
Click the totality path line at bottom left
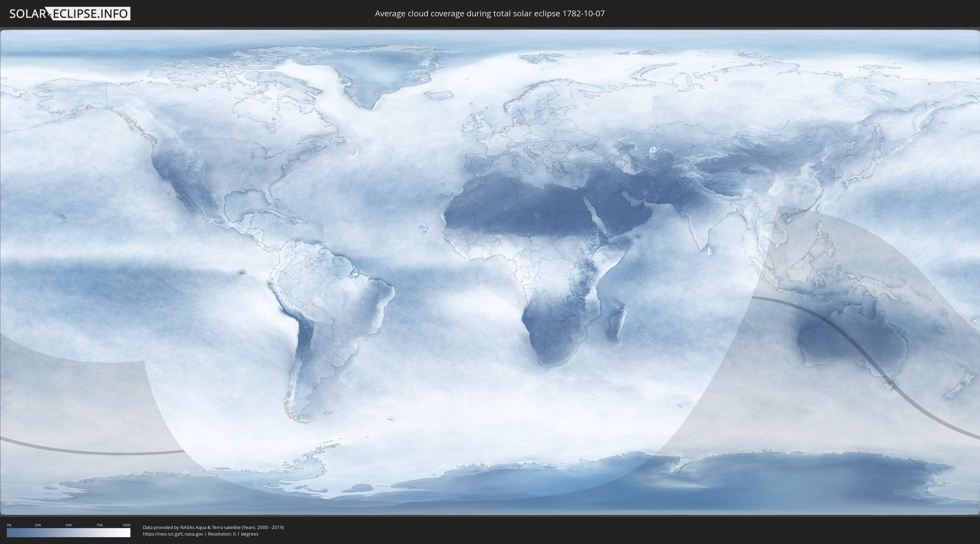point(95,453)
